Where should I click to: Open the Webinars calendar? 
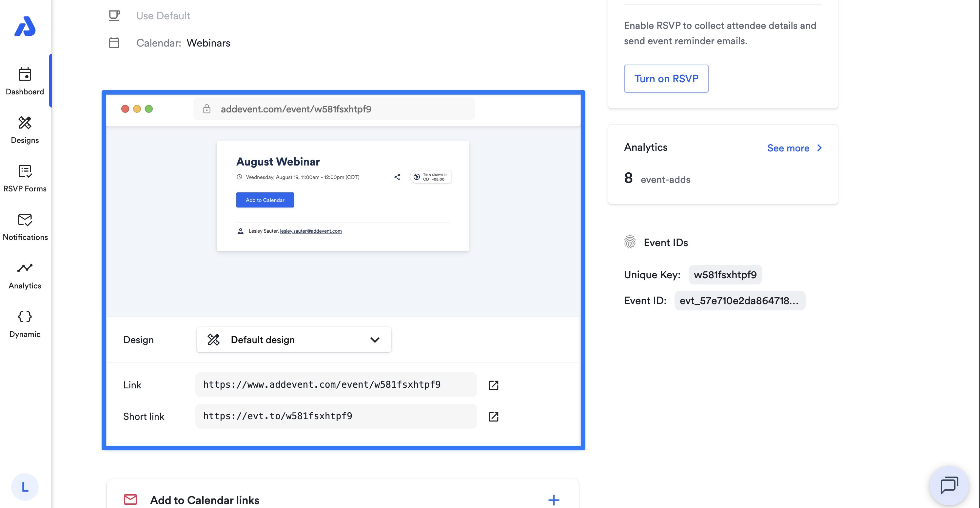point(208,43)
